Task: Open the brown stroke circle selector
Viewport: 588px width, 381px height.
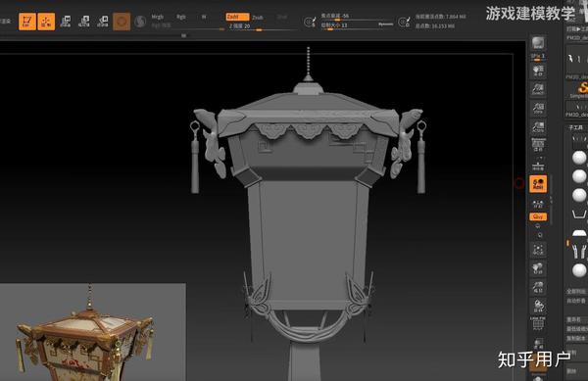Action: tap(122, 22)
